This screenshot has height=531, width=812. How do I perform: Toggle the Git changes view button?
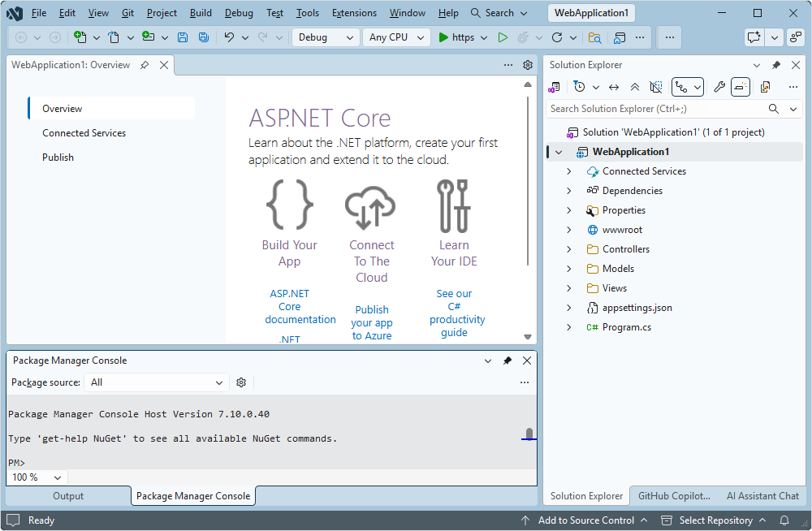pyautogui.click(x=681, y=87)
